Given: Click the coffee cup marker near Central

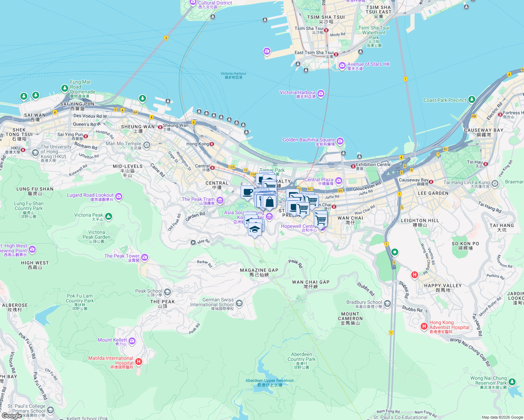Looking at the screenshot, I should [x=247, y=192].
